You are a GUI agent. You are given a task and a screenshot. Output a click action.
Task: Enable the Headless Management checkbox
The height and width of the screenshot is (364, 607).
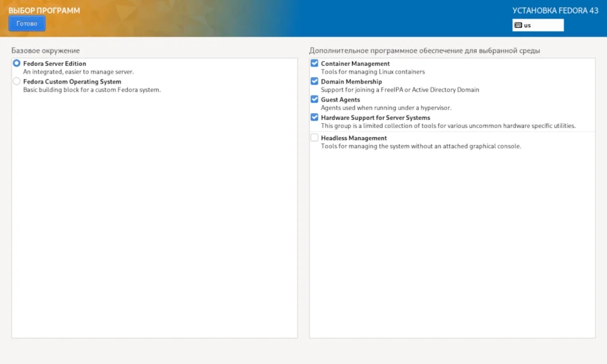point(314,138)
